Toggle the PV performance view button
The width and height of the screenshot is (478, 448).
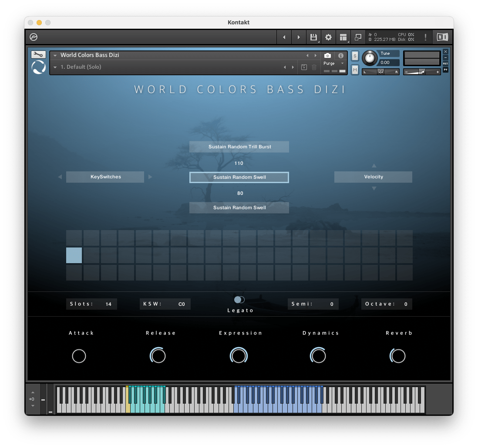coord(445,70)
